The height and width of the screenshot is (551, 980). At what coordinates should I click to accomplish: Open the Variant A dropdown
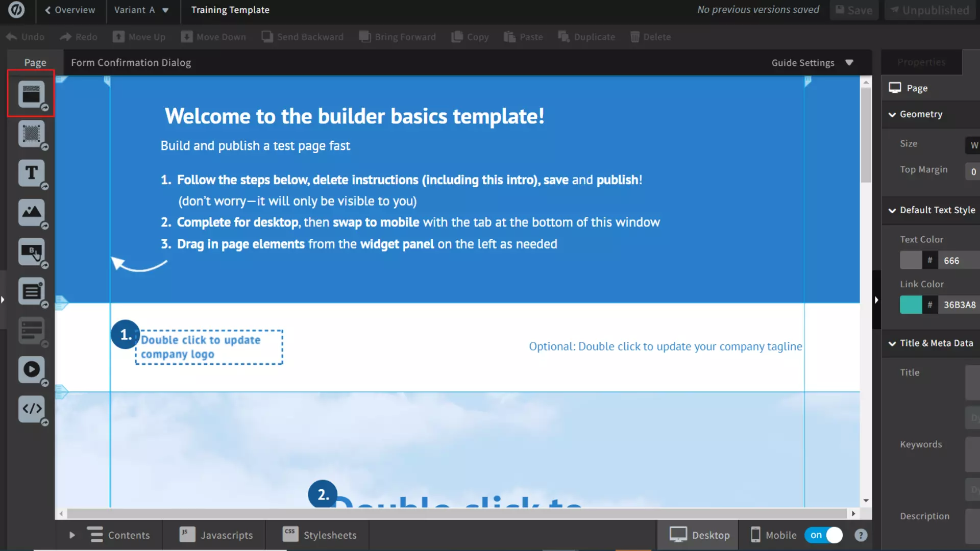[x=142, y=10]
